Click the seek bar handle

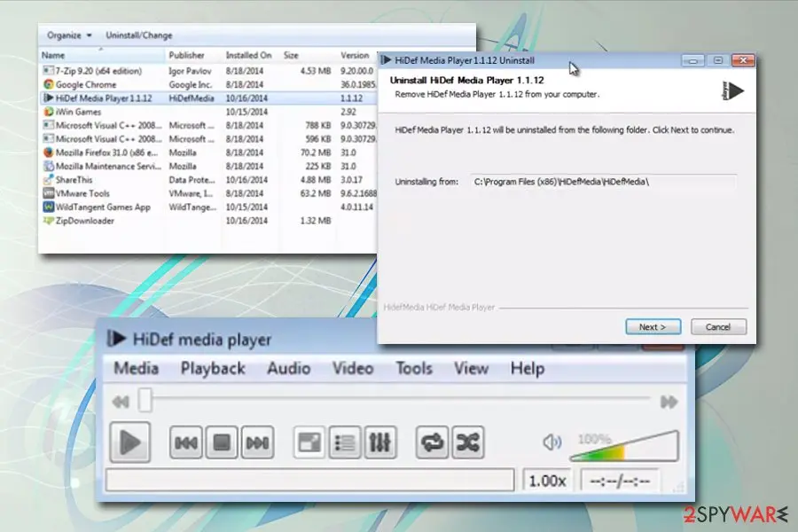click(145, 400)
